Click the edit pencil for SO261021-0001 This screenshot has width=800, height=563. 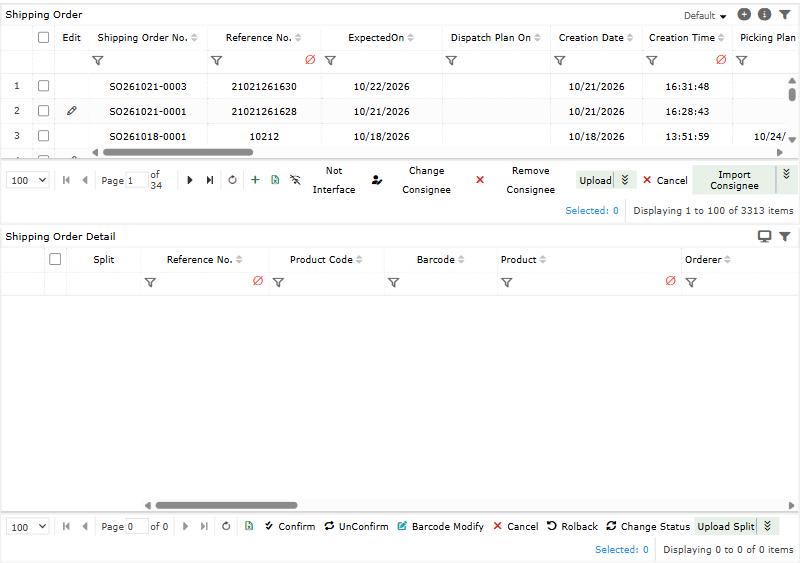pyautogui.click(x=72, y=111)
